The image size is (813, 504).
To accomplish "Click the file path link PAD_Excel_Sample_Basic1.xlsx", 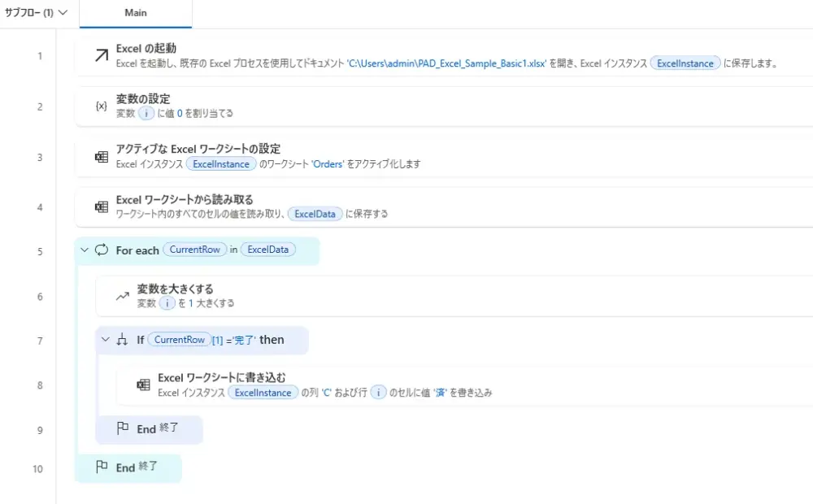I will coord(446,63).
